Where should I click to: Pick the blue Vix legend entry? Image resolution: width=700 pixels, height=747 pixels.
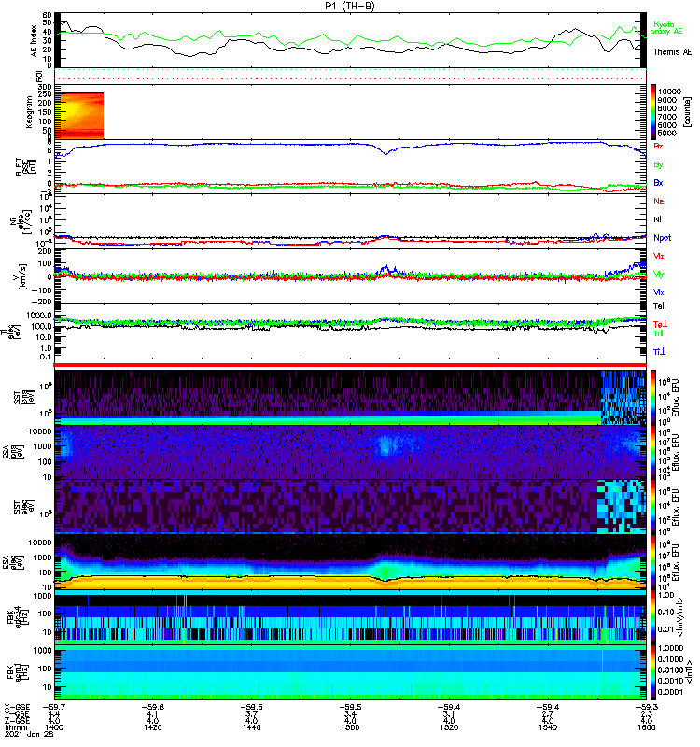tap(659, 292)
